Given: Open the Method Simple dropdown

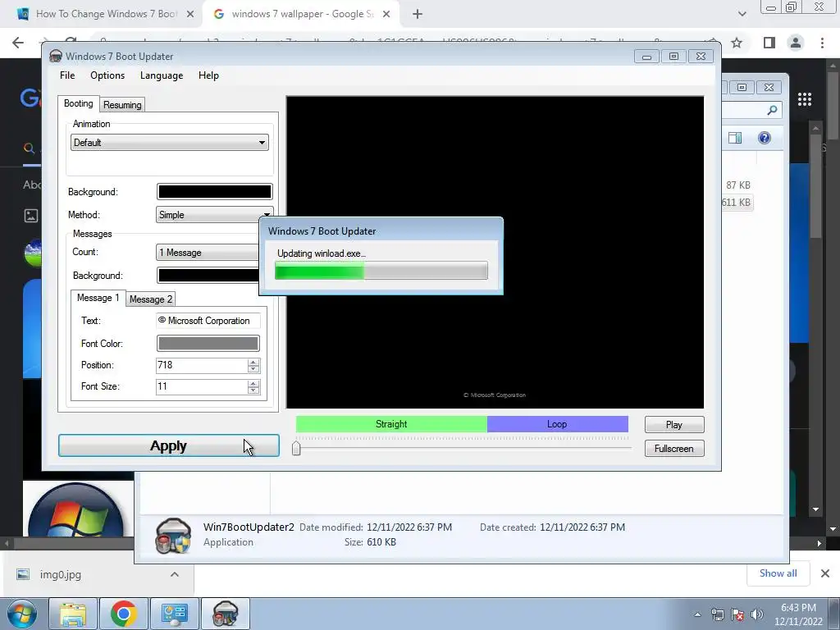Looking at the screenshot, I should pos(215,215).
